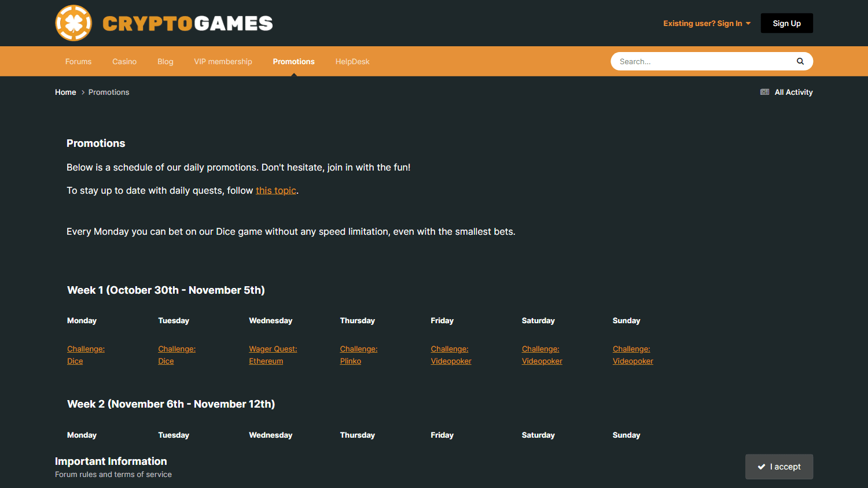Open Week 1 Tuesday Challenge: Dice link
The width and height of the screenshot is (868, 488).
(x=176, y=355)
